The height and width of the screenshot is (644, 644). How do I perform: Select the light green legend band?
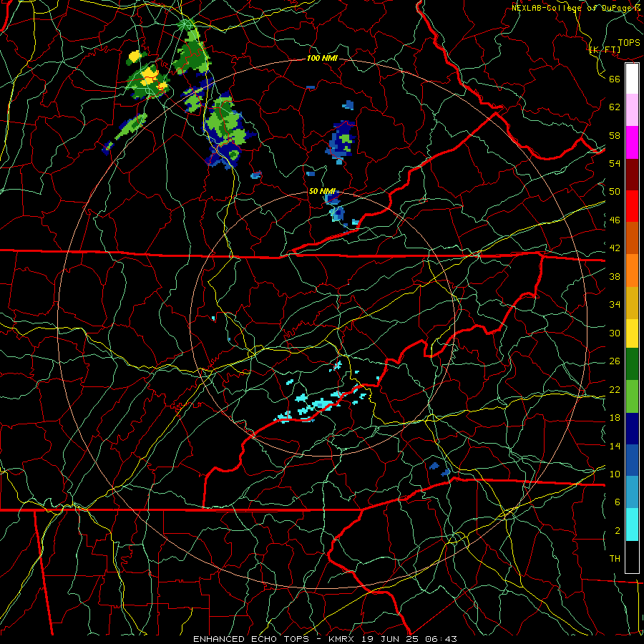(632, 396)
